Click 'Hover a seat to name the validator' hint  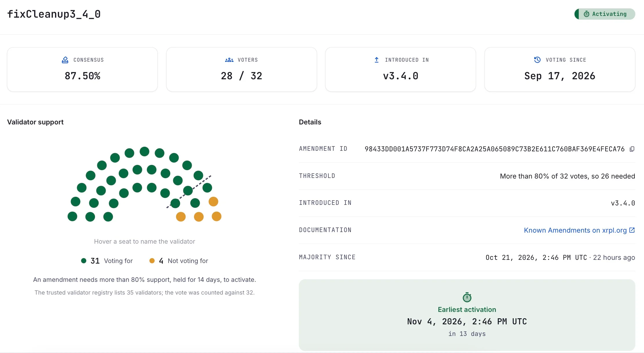[x=144, y=241]
